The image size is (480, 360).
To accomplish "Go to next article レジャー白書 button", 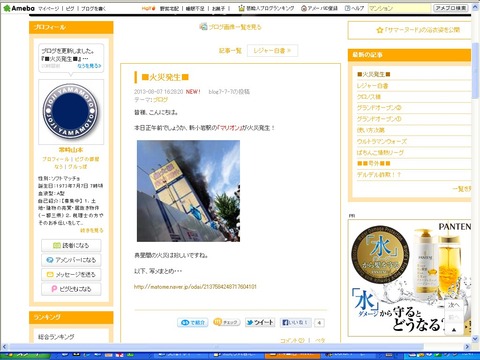I will 272,51.
